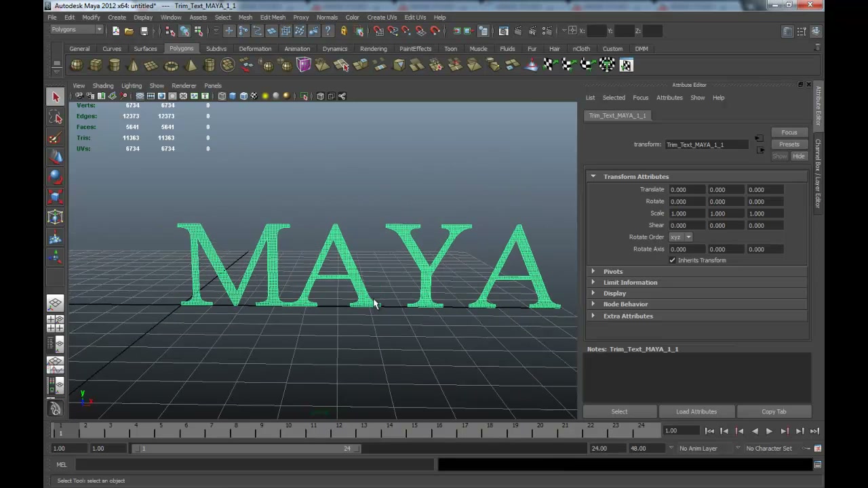Select the arrow Select Tool in toolbox
Image resolution: width=868 pixels, height=488 pixels.
point(56,97)
